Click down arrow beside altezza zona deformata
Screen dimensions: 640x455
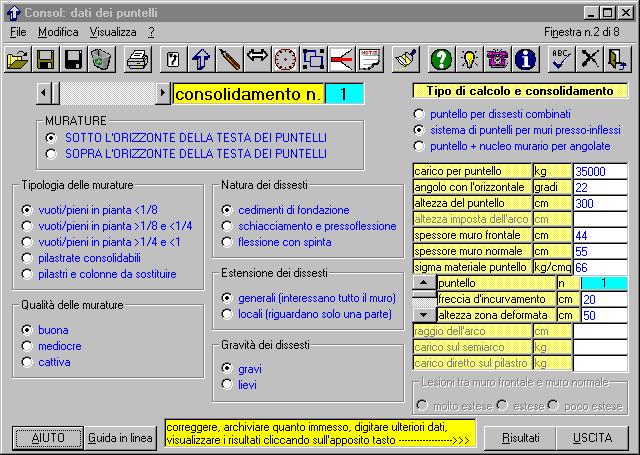pos(423,315)
